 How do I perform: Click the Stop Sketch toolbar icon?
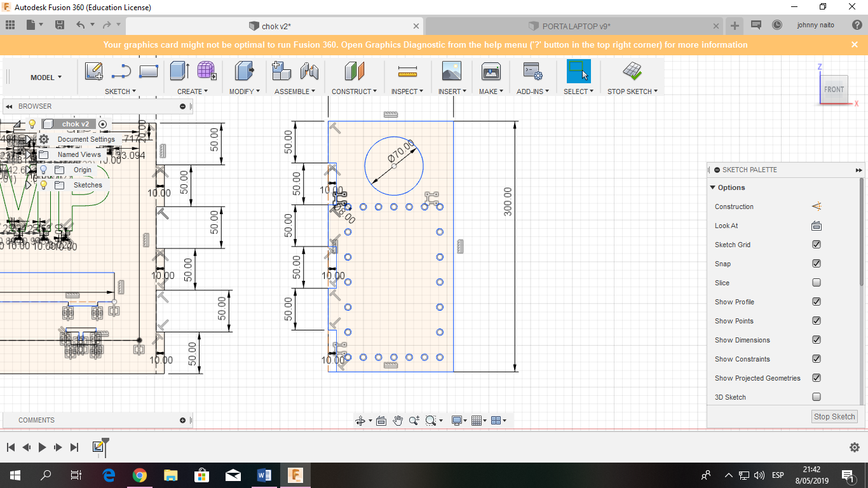point(632,71)
